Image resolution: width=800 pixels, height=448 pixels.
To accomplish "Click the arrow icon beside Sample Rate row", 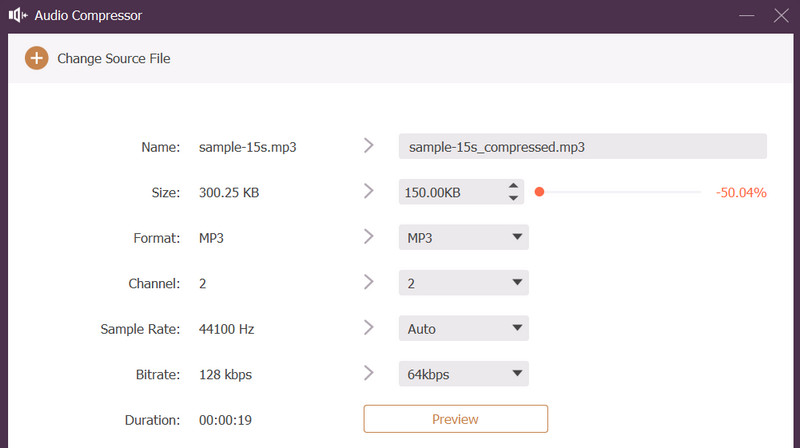I will pyautogui.click(x=369, y=328).
